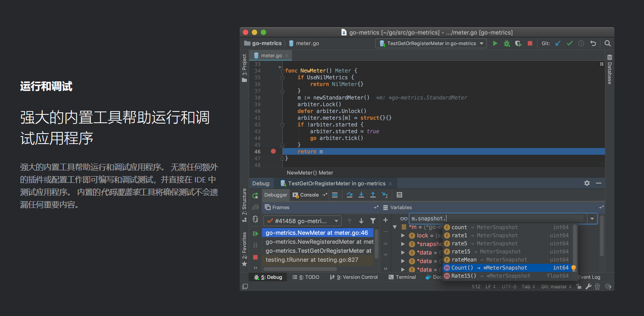Viewport: 644px width, 316px height.
Task: Open run configuration dropdown TestGetOrRegisterMeter
Action: tap(431, 43)
